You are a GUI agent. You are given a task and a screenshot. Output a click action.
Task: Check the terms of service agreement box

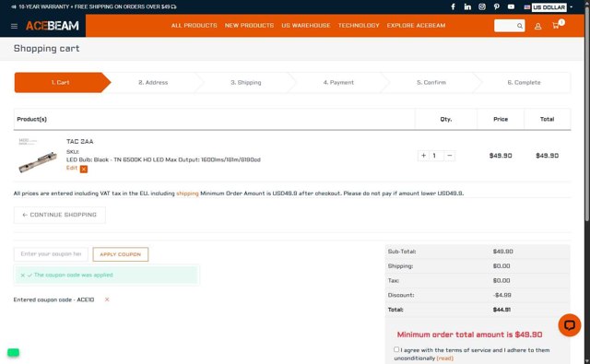[396, 349]
